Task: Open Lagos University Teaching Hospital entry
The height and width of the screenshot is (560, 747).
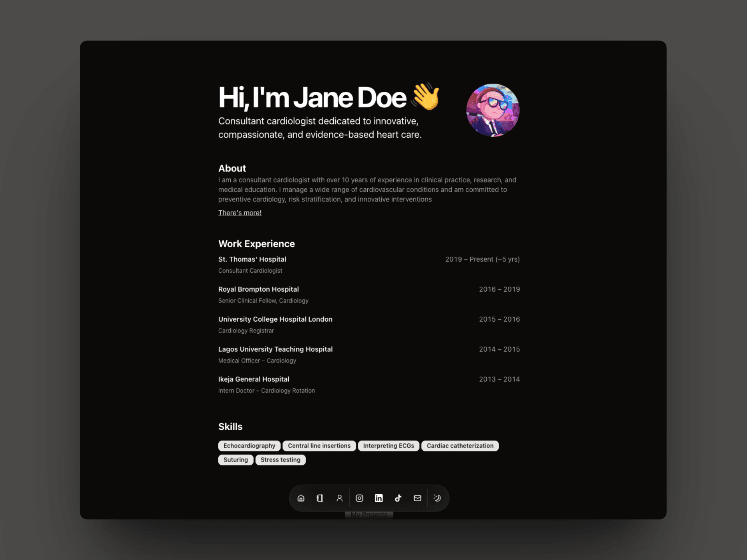Action: [x=275, y=349]
